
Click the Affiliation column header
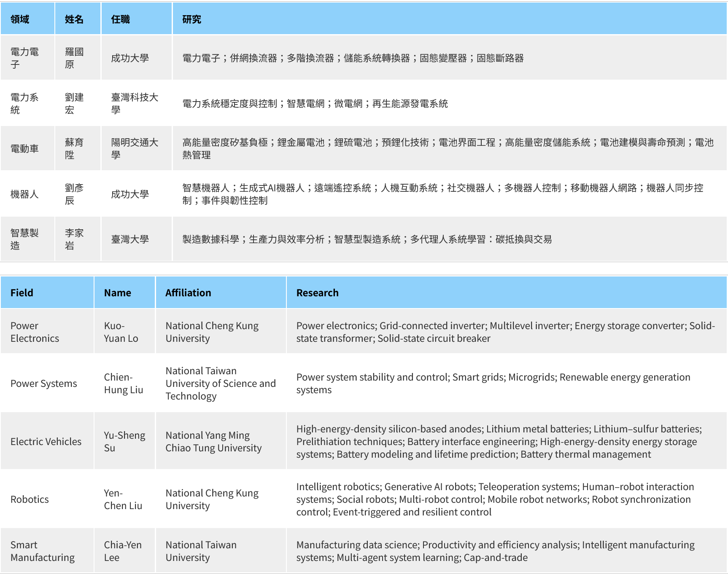click(188, 293)
